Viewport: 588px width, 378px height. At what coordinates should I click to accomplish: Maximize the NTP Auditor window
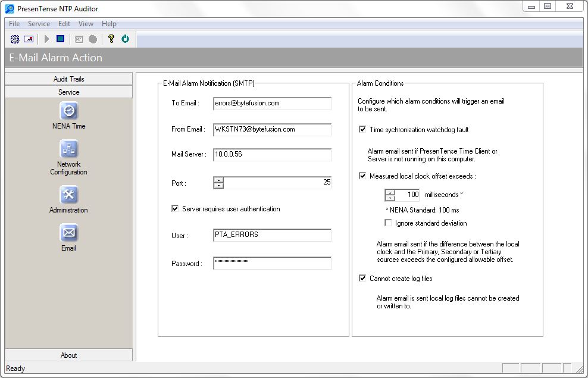[x=548, y=7]
